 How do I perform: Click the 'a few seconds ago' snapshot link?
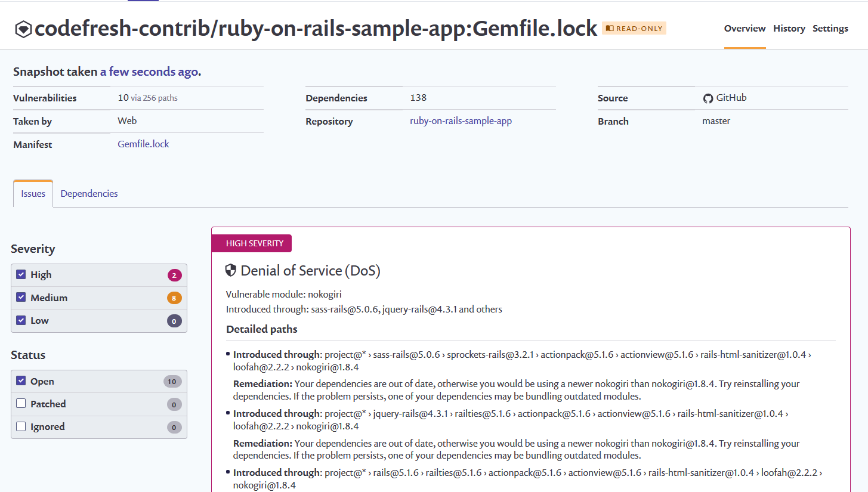pyautogui.click(x=149, y=72)
